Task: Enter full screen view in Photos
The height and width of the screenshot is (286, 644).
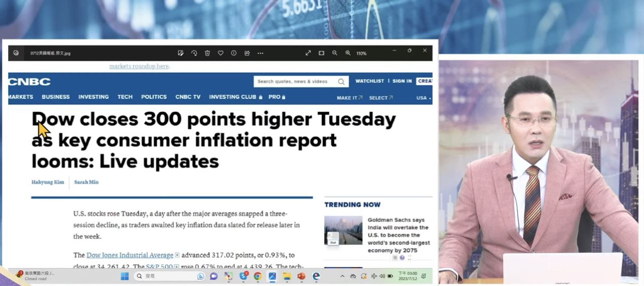Action: (x=308, y=53)
